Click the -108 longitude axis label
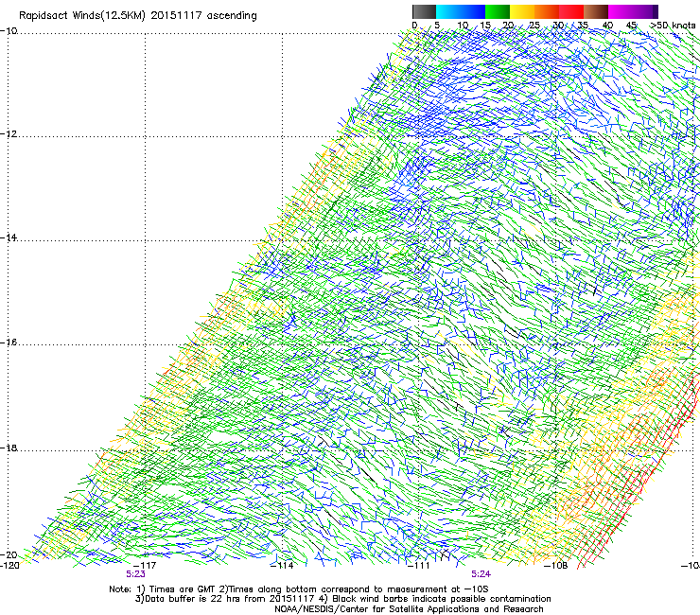 [x=556, y=566]
